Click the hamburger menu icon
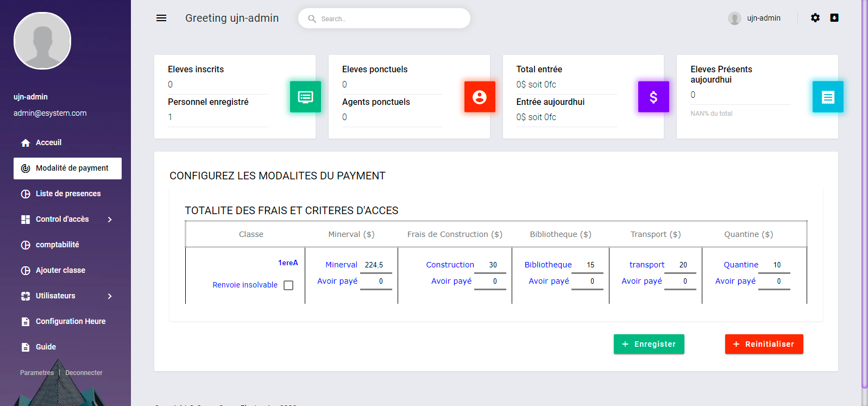The image size is (868, 406). 161,18
